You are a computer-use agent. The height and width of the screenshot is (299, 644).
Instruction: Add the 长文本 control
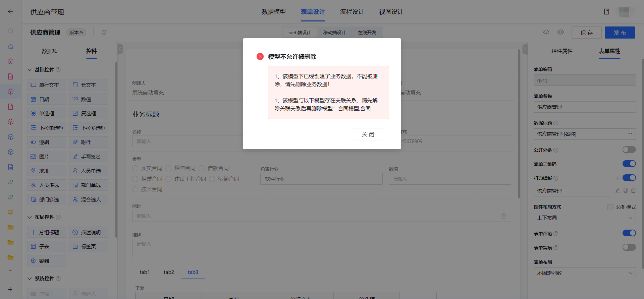pyautogui.click(x=89, y=85)
